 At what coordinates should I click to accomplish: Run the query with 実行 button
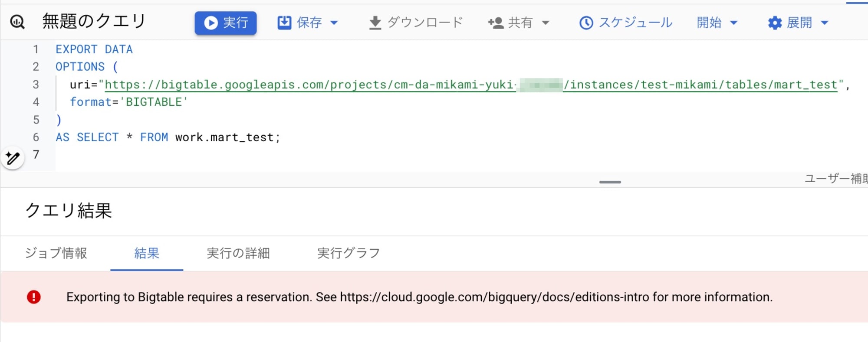click(x=225, y=23)
